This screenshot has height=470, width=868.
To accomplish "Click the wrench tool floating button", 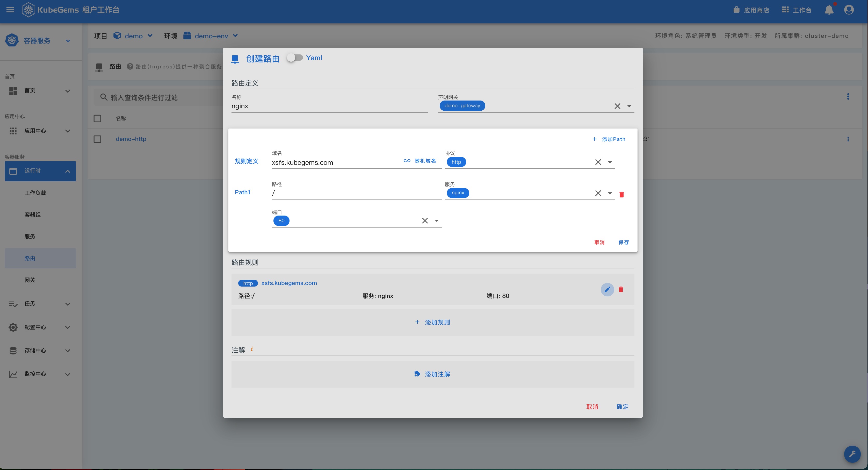I will (852, 454).
